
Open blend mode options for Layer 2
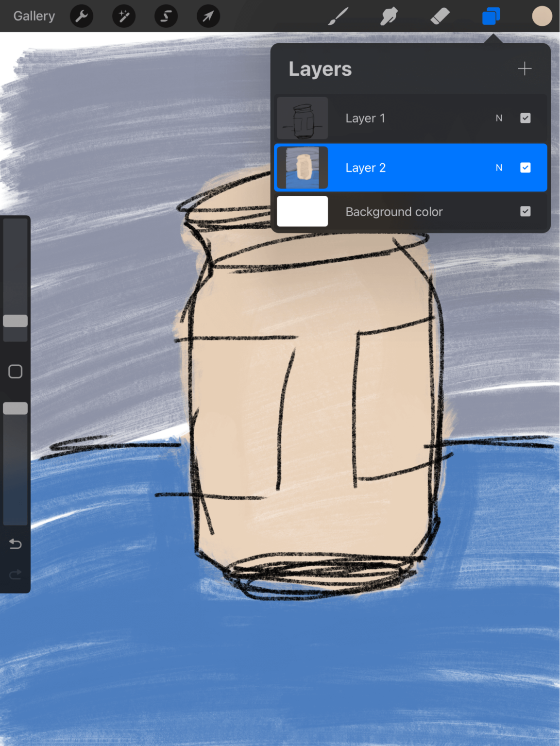point(499,168)
